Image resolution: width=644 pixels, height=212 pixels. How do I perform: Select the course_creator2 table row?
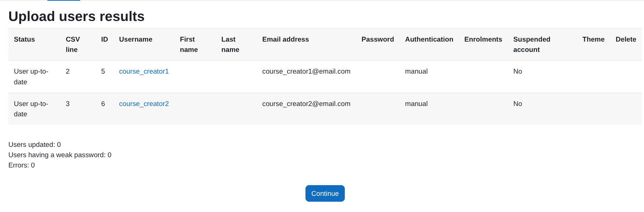tap(323, 109)
